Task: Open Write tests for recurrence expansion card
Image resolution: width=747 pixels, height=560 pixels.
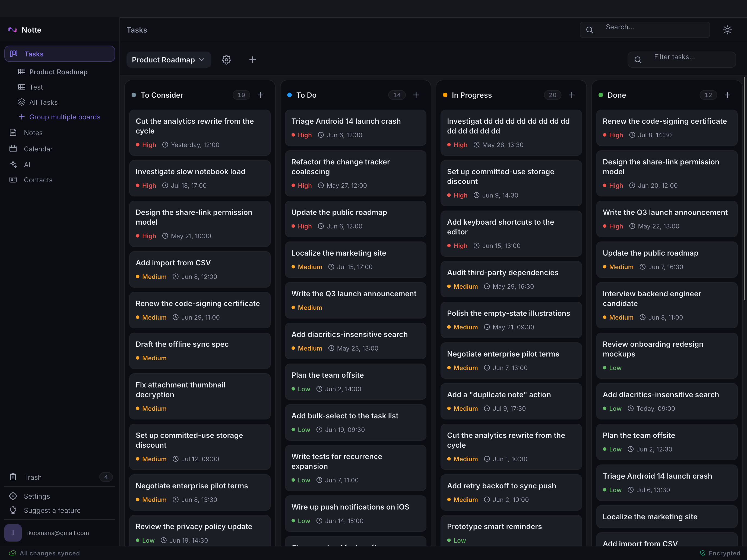Action: point(356,468)
